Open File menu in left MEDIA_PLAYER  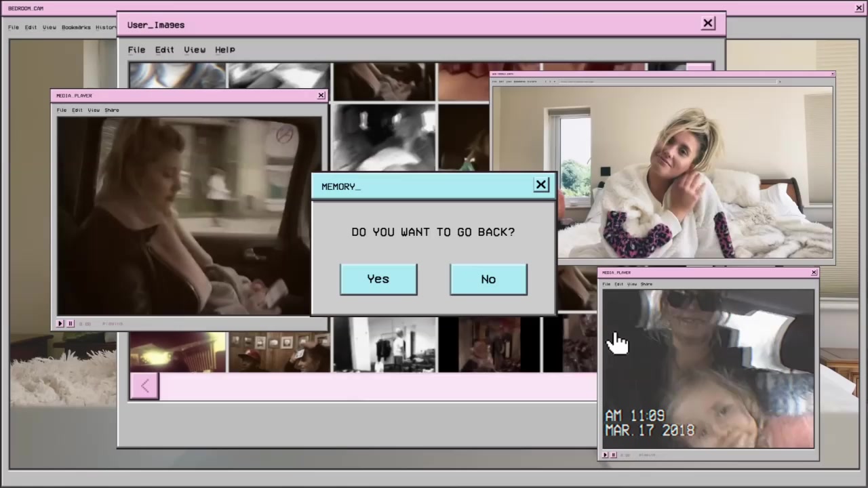(62, 110)
